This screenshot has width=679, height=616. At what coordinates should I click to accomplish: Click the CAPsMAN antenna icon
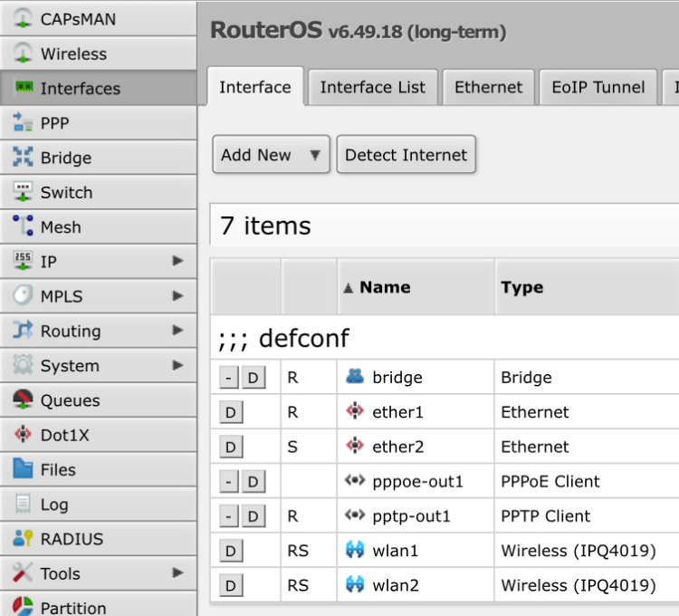23,18
